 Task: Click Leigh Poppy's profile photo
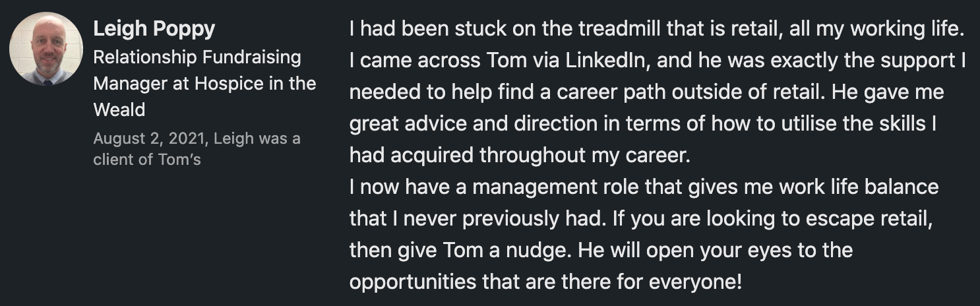46,49
